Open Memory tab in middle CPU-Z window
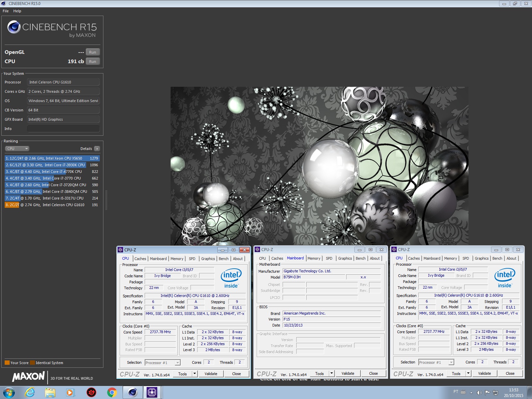The width and height of the screenshot is (532, 399). coord(314,258)
